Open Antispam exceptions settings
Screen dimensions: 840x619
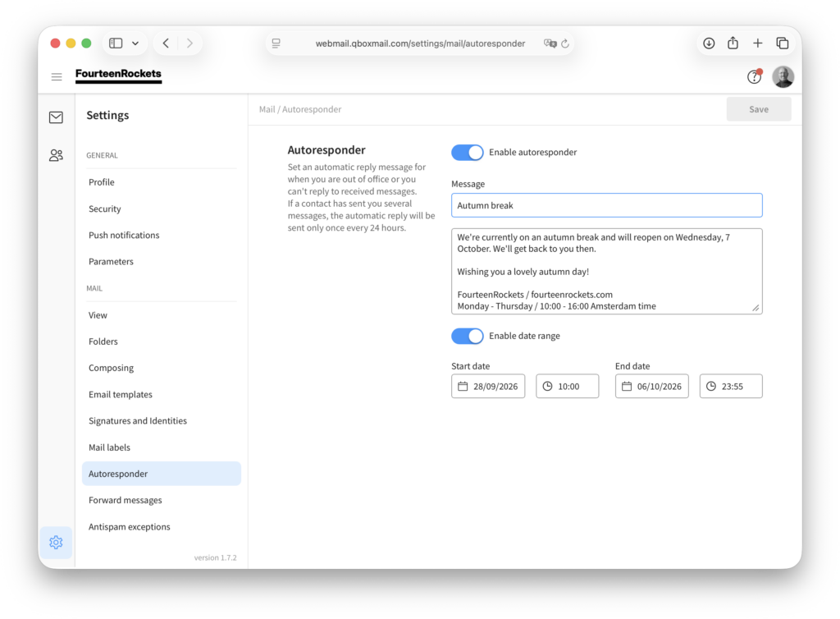pos(162,527)
